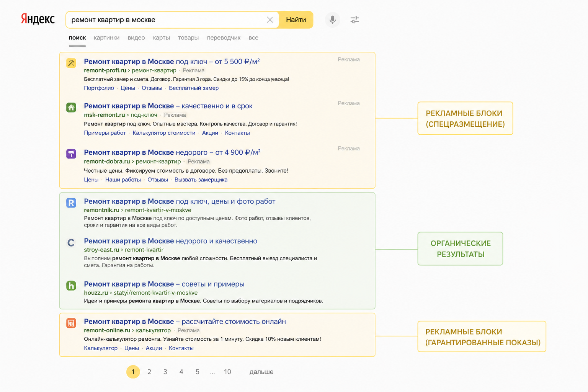Open Цены sitelink under remont-online.ru
This screenshot has height=392, width=588.
132,348
